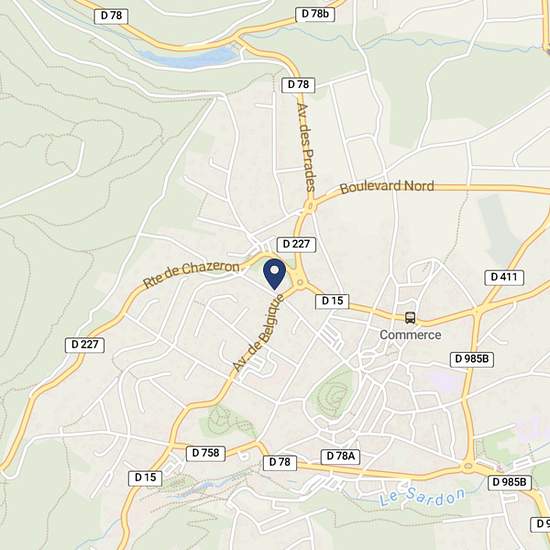Select the D 15 shield nearest the location pin
Viewport: 550px width, 550px height.
click(332, 301)
